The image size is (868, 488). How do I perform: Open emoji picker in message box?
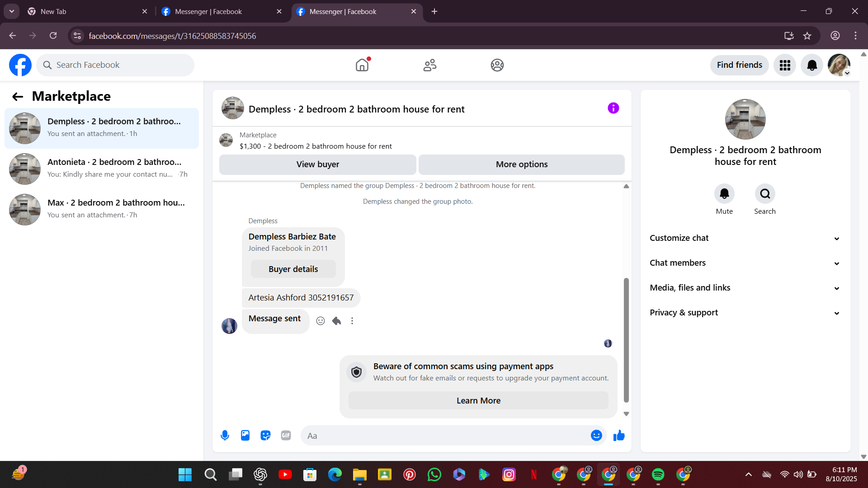pyautogui.click(x=596, y=436)
